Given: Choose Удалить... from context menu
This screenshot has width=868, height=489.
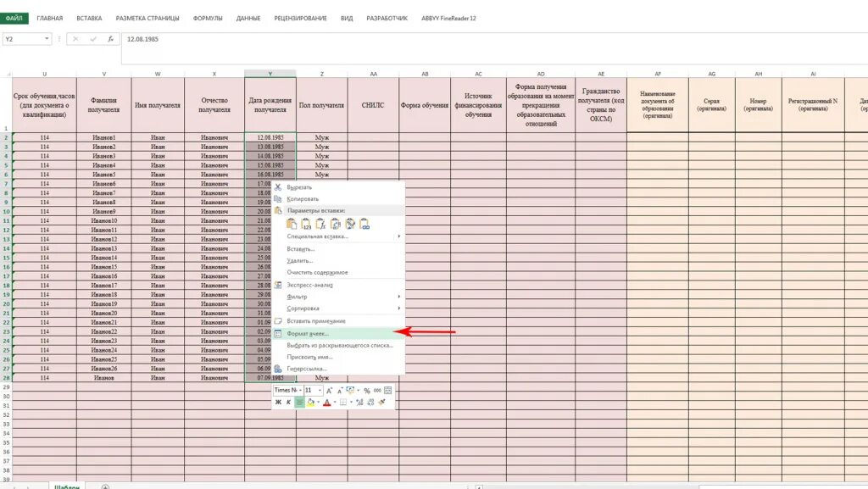Looking at the screenshot, I should pos(338,260).
